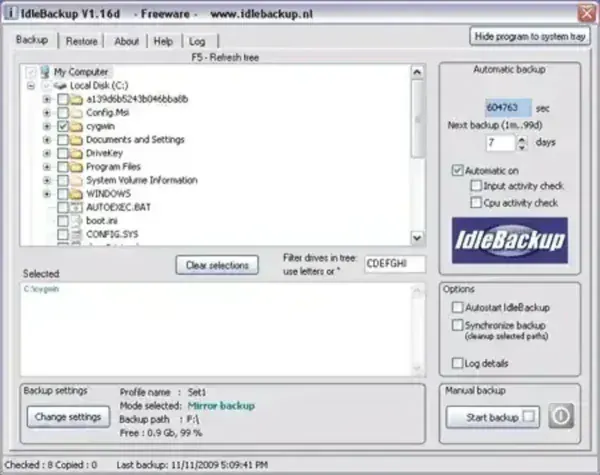Click the Change settings button
This screenshot has width=600, height=475.
(x=68, y=416)
